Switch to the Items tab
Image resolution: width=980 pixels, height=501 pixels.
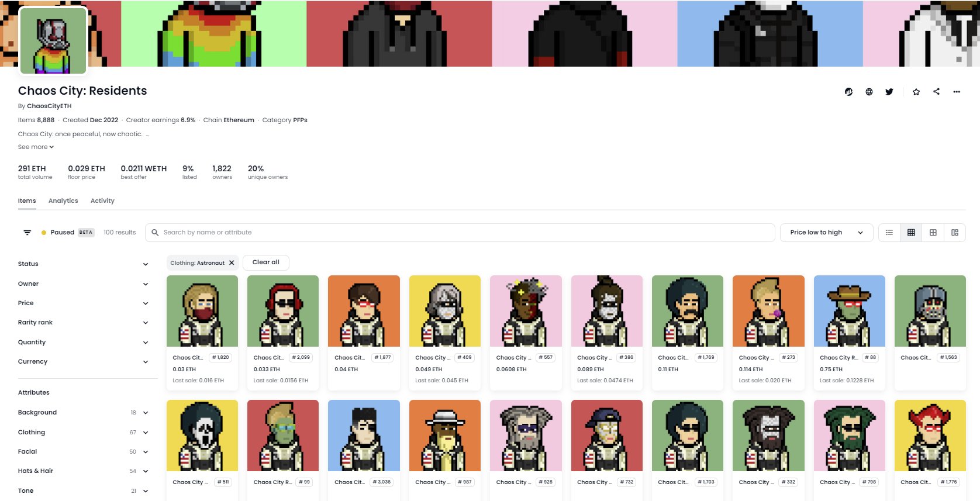(x=27, y=201)
